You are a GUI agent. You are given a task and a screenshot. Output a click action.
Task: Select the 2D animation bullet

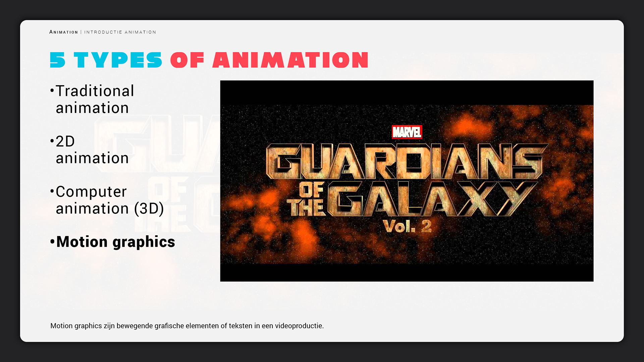92,149
